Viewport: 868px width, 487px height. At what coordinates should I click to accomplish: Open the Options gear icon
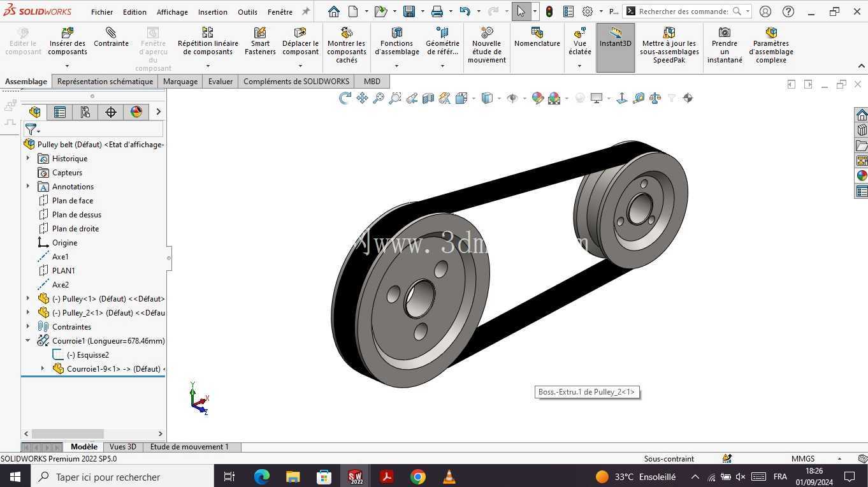588,11
